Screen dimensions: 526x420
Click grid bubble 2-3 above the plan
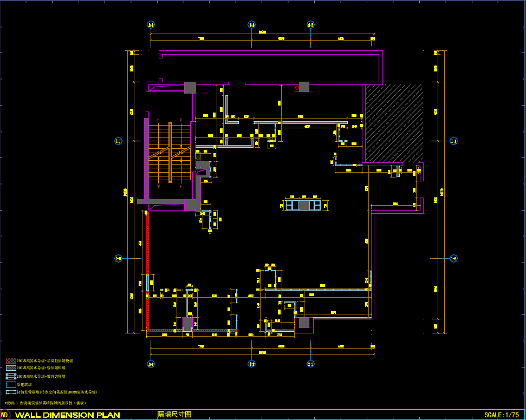[310, 25]
